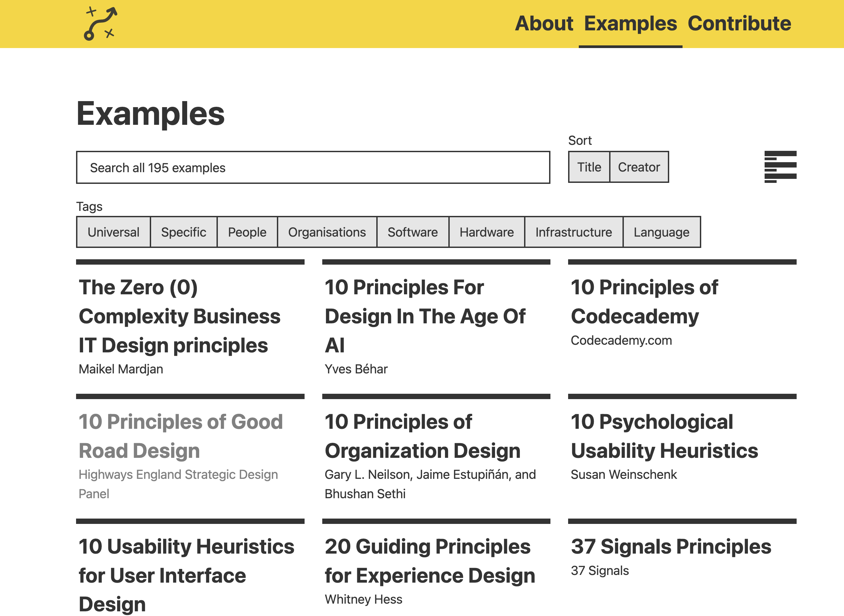Image resolution: width=844 pixels, height=616 pixels.
Task: Open the About page
Action: (543, 23)
